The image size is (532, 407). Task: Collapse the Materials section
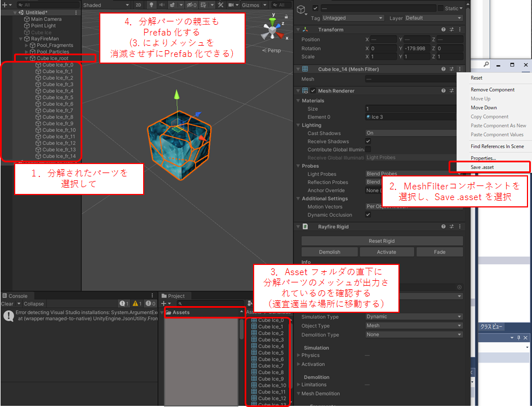[298, 101]
